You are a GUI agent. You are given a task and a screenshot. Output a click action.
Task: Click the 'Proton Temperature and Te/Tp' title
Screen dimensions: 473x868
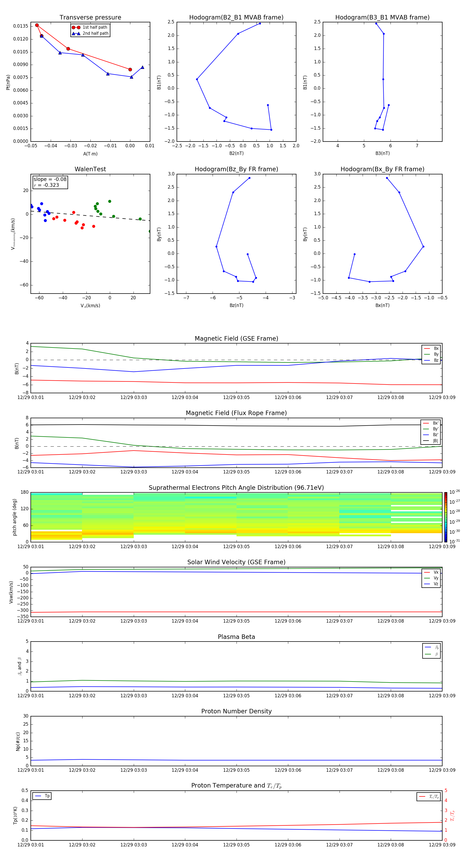[x=236, y=786]
